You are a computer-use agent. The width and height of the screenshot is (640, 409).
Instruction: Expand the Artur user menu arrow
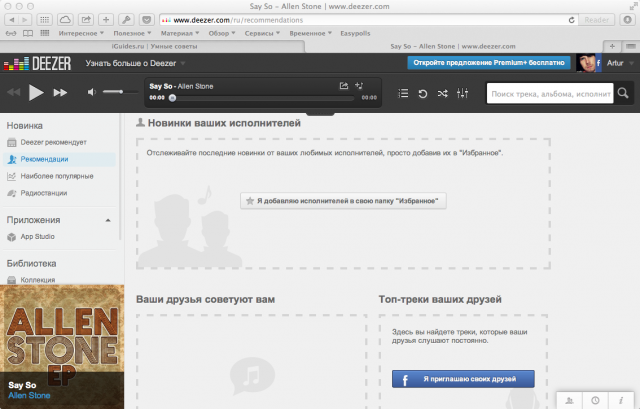point(631,63)
